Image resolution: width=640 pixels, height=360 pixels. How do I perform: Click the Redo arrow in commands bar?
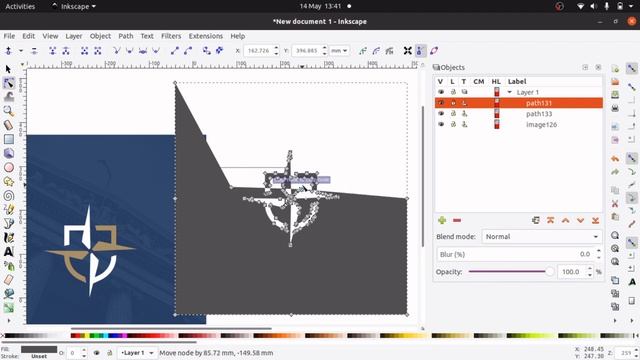point(615,172)
